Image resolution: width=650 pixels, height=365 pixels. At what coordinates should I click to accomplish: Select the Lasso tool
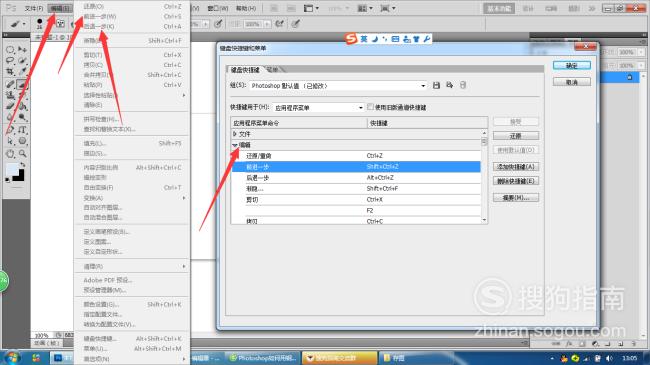point(10,61)
